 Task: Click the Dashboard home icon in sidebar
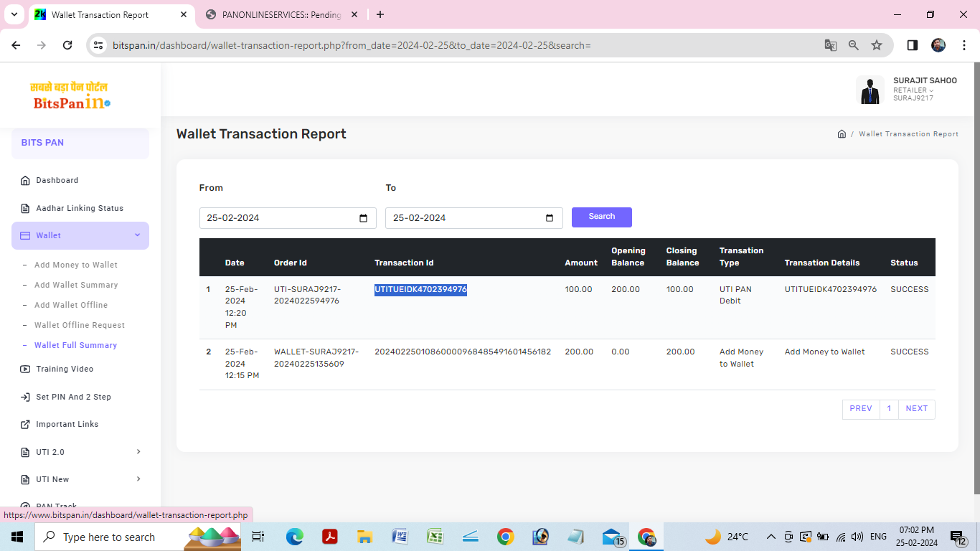[26, 181]
